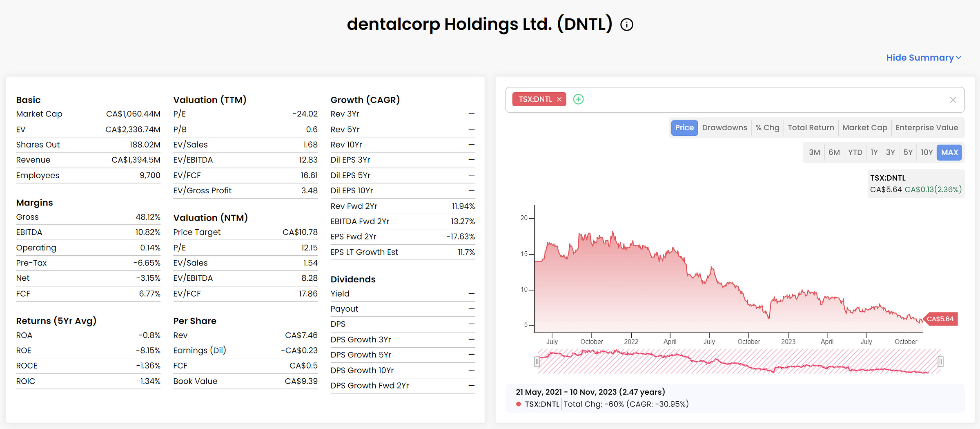Click the Gross margin value 48.12%

(x=148, y=217)
